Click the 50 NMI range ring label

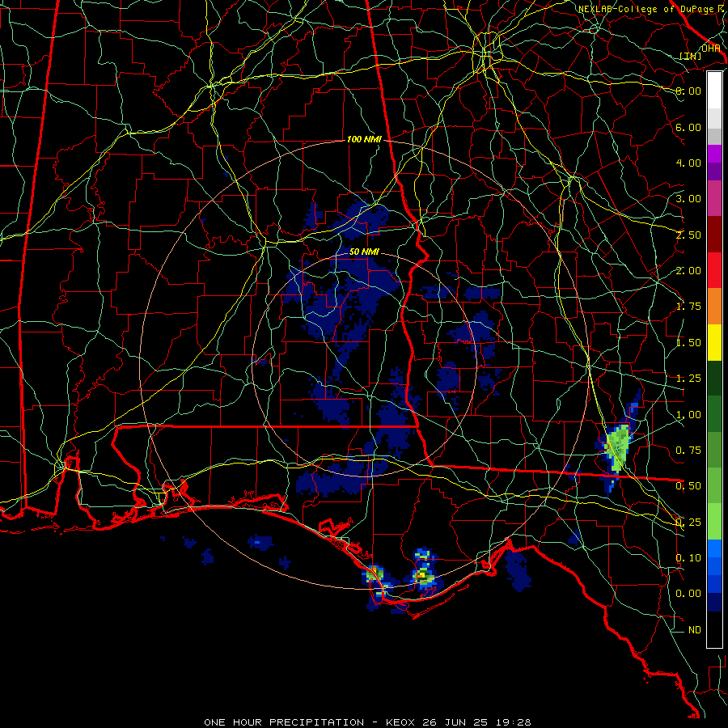[x=364, y=252]
